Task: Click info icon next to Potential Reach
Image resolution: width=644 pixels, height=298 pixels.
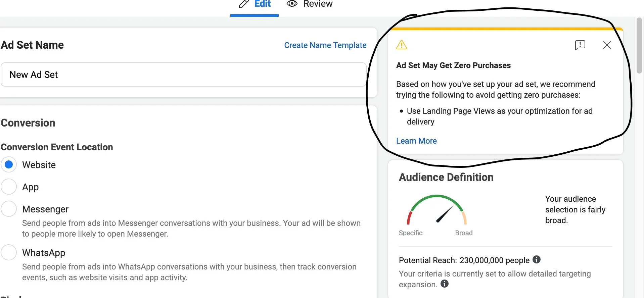Action: [x=537, y=259]
